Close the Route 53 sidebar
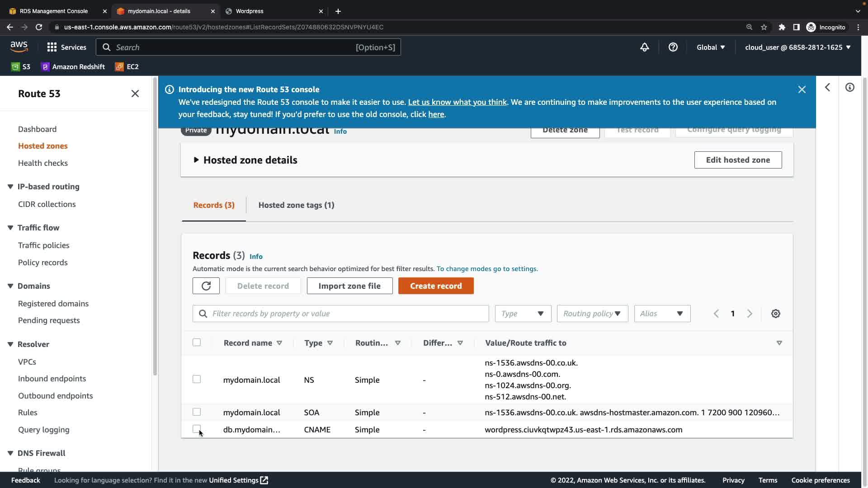The image size is (868, 488). tap(135, 94)
